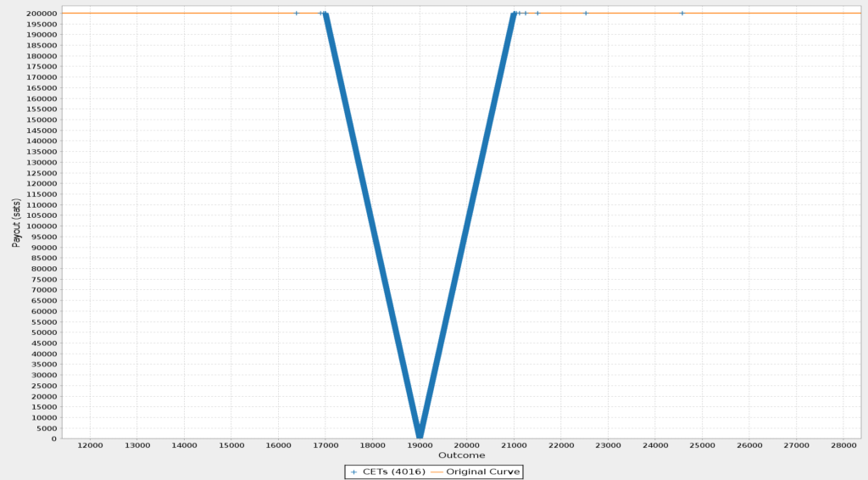The height and width of the screenshot is (480, 868).
Task: Click the Payout (sats) y-axis title
Action: (17, 223)
